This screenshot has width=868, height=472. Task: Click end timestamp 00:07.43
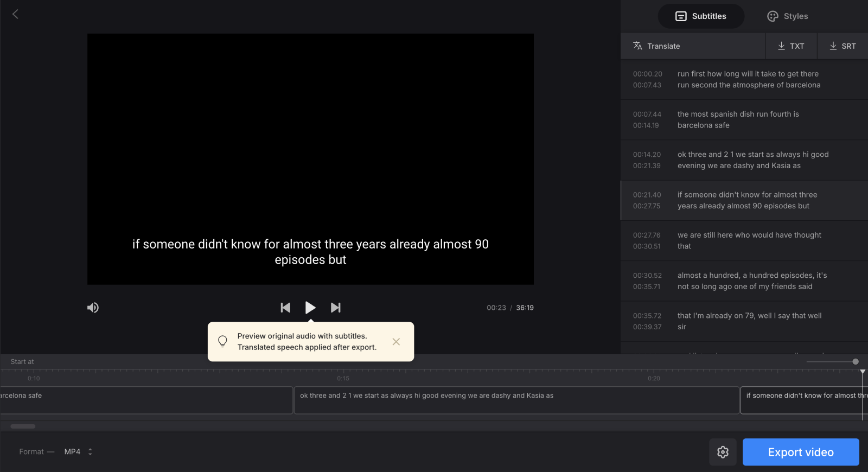coord(647,85)
